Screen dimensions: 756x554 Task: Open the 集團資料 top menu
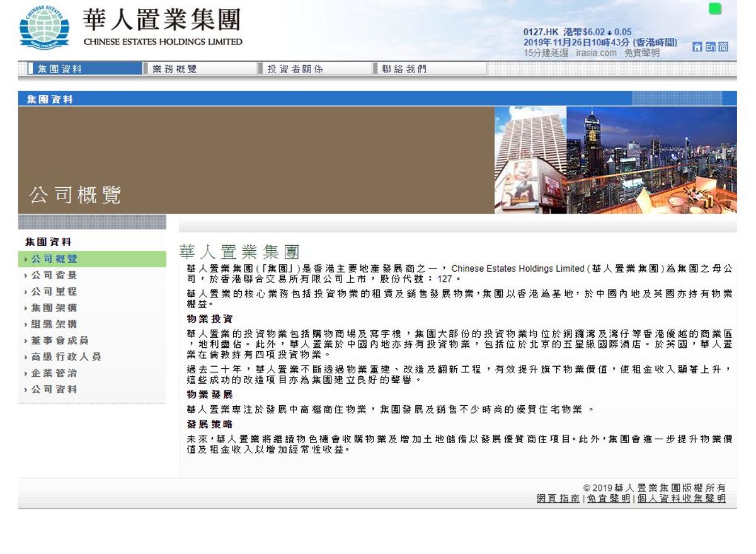point(85,69)
